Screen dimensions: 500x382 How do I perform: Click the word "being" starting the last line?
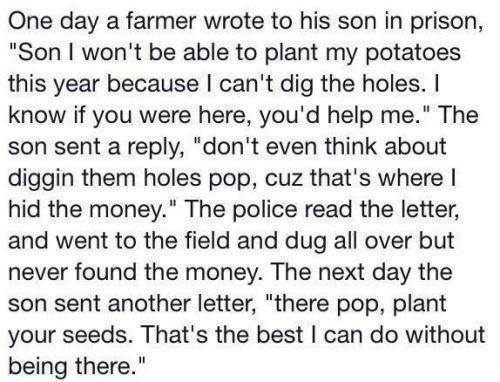click(38, 368)
